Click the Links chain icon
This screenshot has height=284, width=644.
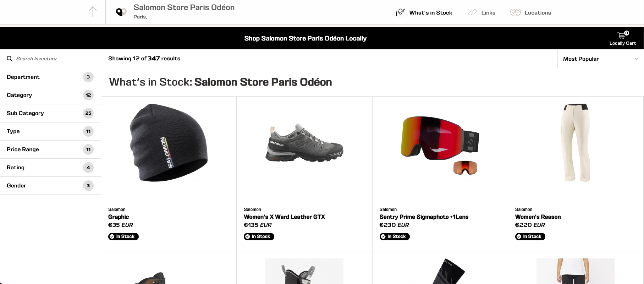[x=472, y=12]
